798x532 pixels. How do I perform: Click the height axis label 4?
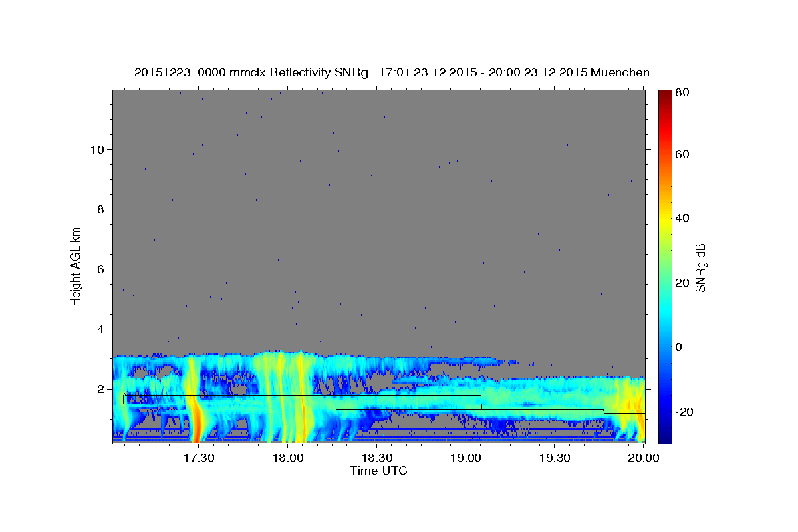point(100,329)
